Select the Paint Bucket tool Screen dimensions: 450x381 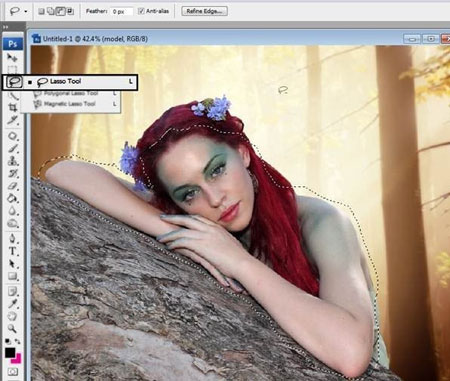(x=12, y=198)
